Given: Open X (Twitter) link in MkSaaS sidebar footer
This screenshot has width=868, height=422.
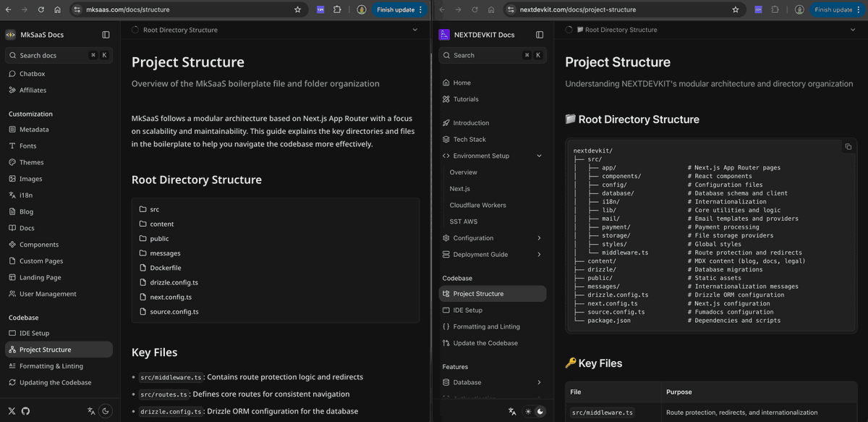Looking at the screenshot, I should [x=12, y=410].
